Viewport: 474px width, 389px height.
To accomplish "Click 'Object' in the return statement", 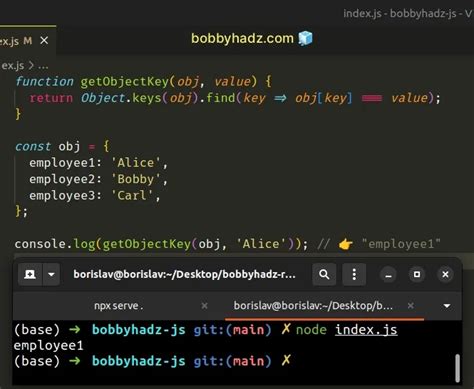I will (103, 98).
